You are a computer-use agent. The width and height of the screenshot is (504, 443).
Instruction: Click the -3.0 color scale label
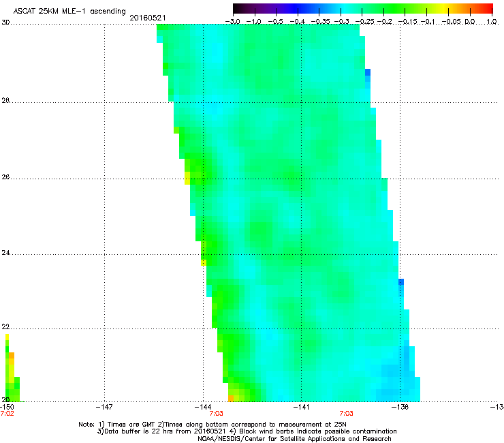tap(233, 22)
